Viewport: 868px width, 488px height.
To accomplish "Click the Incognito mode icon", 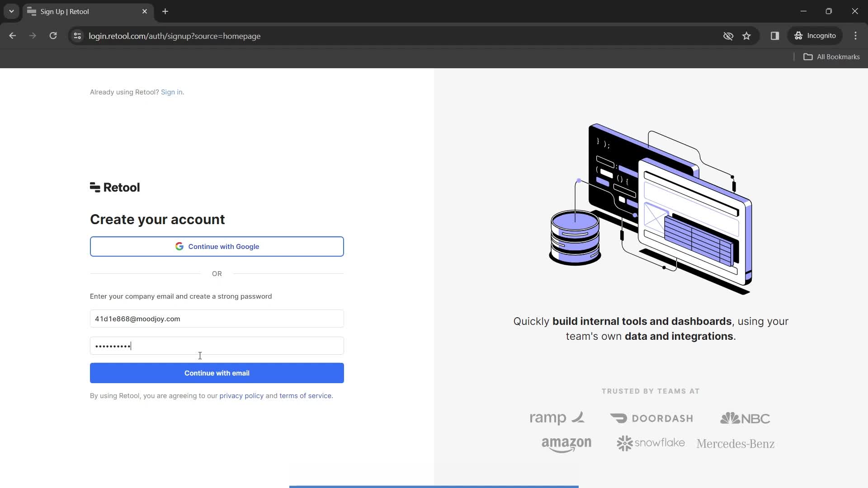I will coord(799,36).
